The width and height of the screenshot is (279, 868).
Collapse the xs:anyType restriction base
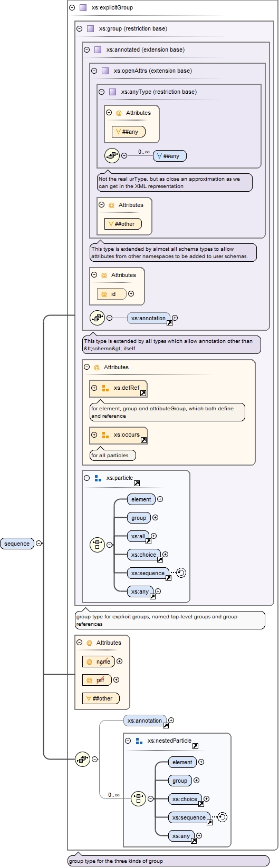click(x=102, y=92)
